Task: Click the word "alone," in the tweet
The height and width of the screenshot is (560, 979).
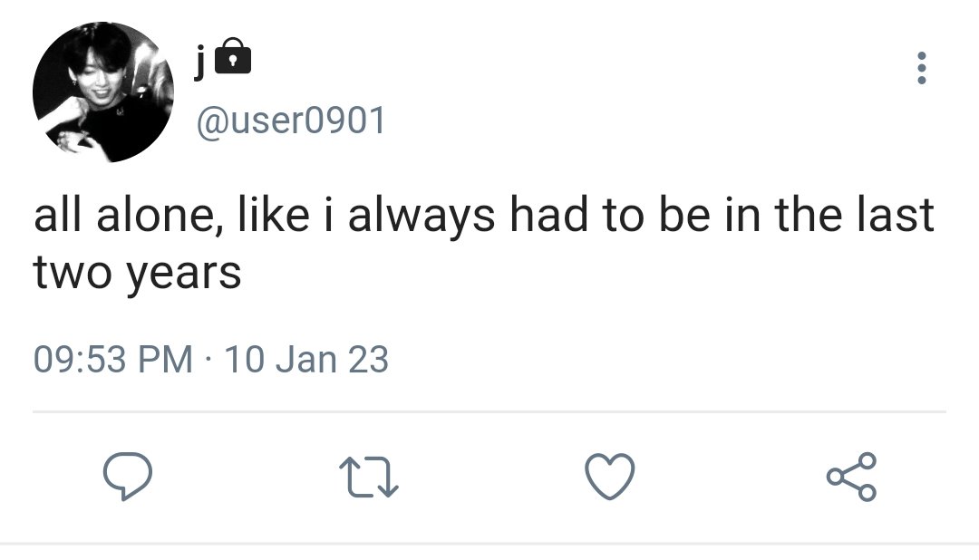Action: [x=160, y=216]
